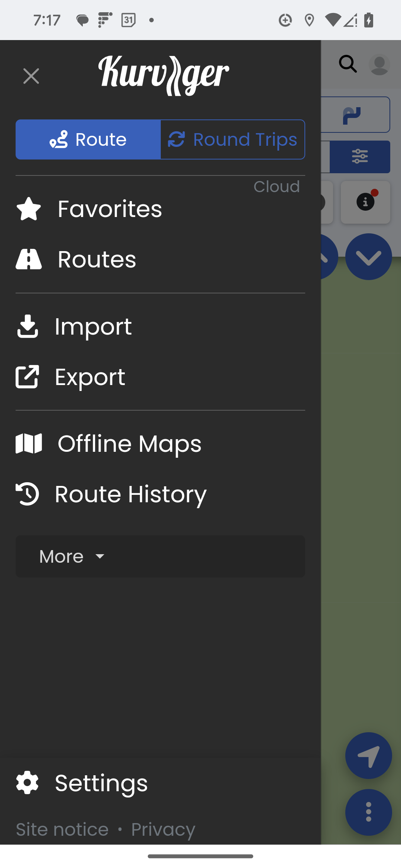Open the Site notice link
The width and height of the screenshot is (401, 868).
tap(62, 829)
